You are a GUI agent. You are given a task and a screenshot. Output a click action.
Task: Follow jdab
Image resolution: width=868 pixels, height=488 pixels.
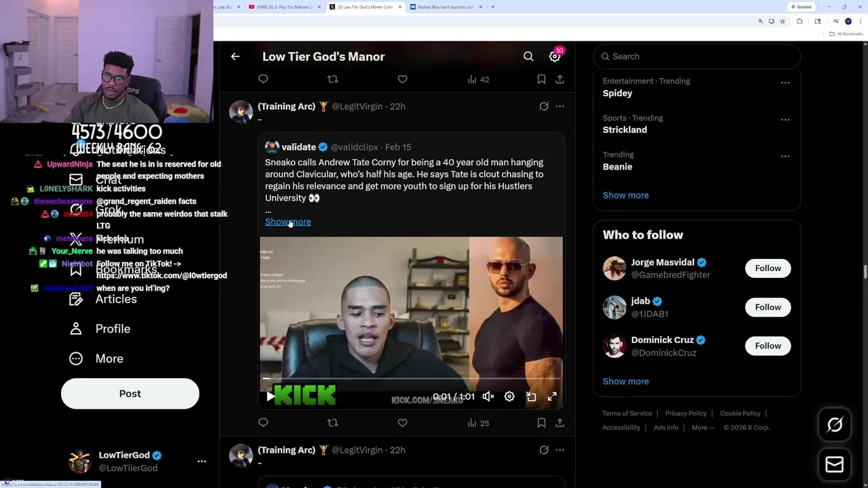pyautogui.click(x=768, y=307)
